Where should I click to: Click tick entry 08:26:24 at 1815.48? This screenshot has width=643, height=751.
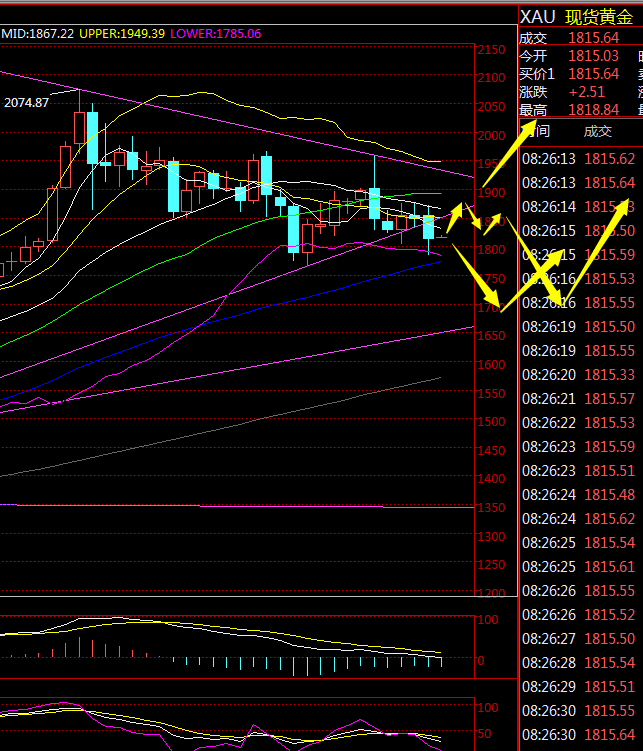[579, 495]
